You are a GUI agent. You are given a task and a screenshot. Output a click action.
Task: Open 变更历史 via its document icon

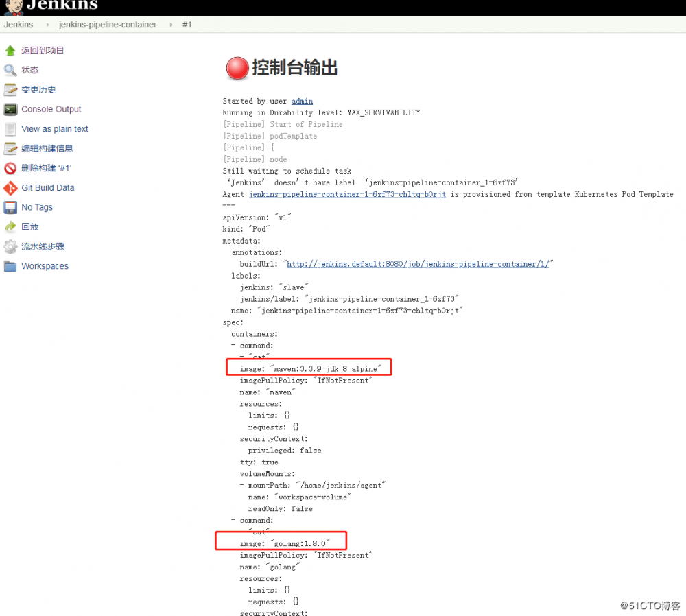coord(11,89)
